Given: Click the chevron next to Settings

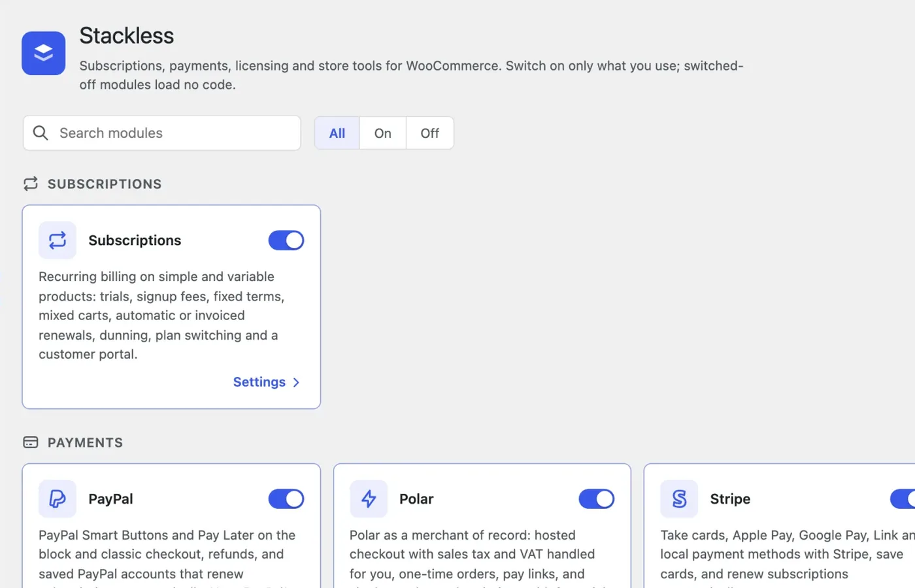Looking at the screenshot, I should click(x=296, y=382).
